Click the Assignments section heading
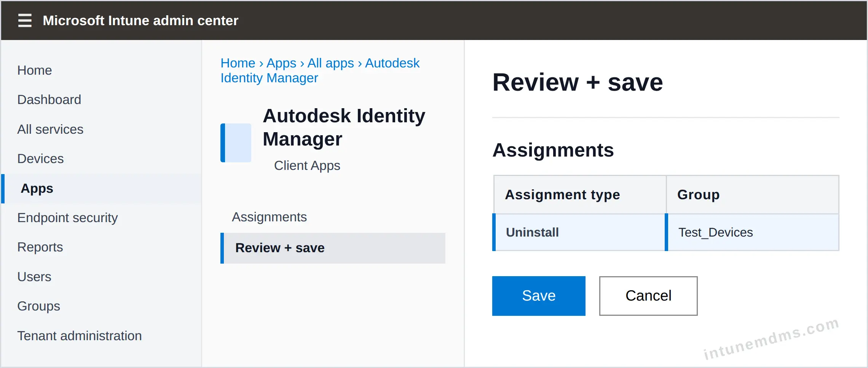 point(553,150)
